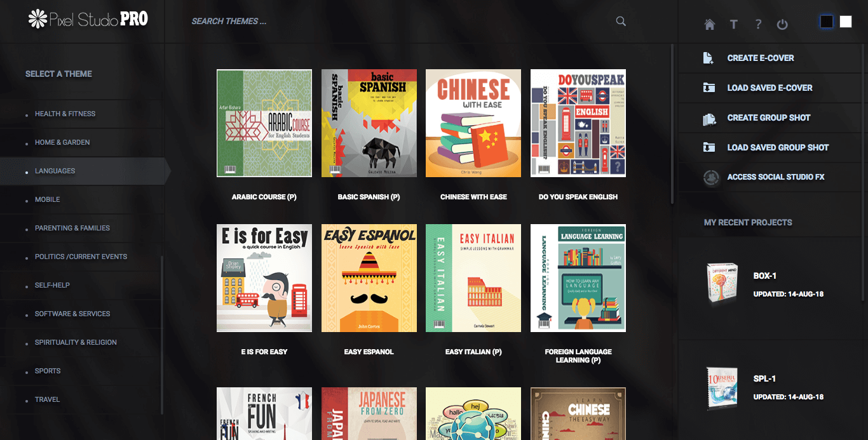Open the Japanese From Zero cover thumbnail
The height and width of the screenshot is (440, 868).
pyautogui.click(x=369, y=414)
